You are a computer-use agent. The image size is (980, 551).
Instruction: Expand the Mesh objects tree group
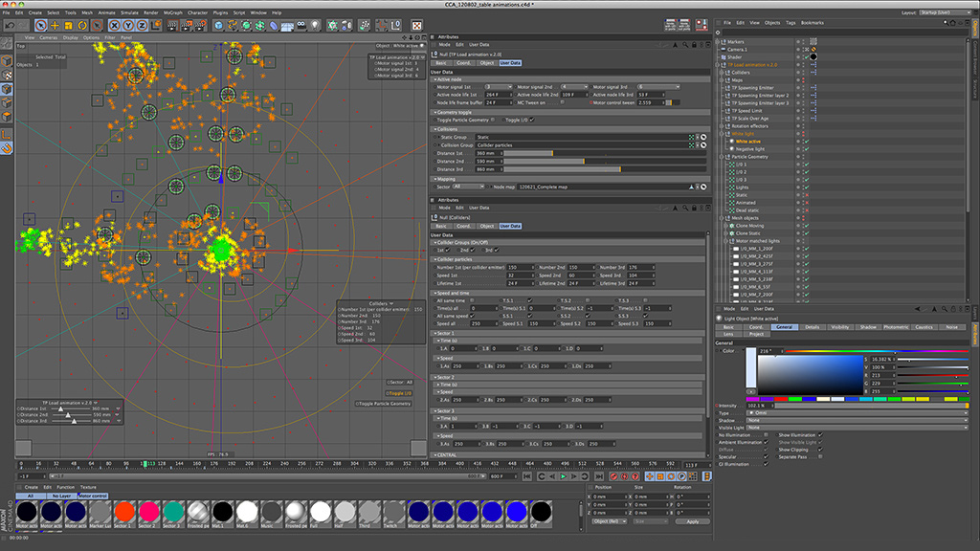point(723,217)
